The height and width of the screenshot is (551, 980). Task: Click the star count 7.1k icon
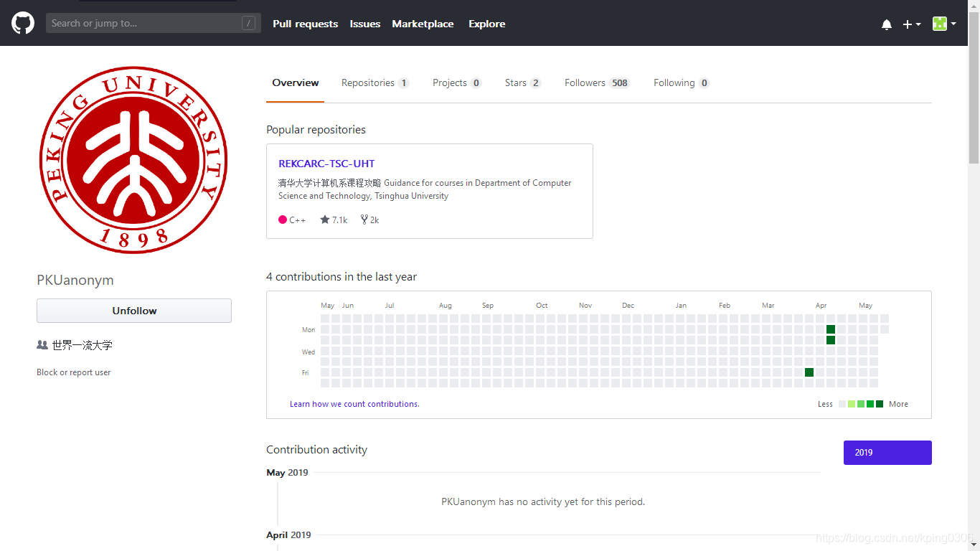click(x=325, y=220)
